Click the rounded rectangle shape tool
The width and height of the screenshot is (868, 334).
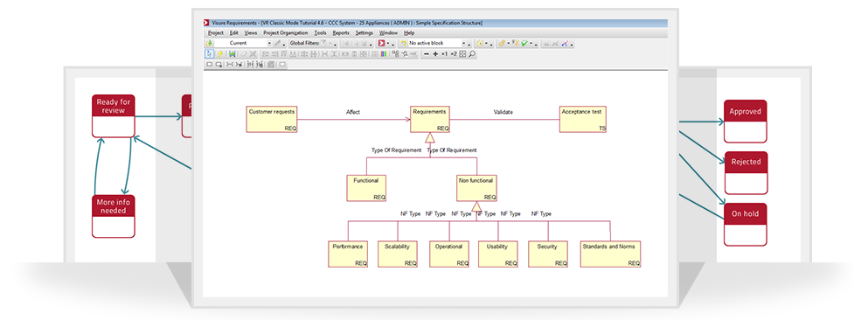pos(209,64)
